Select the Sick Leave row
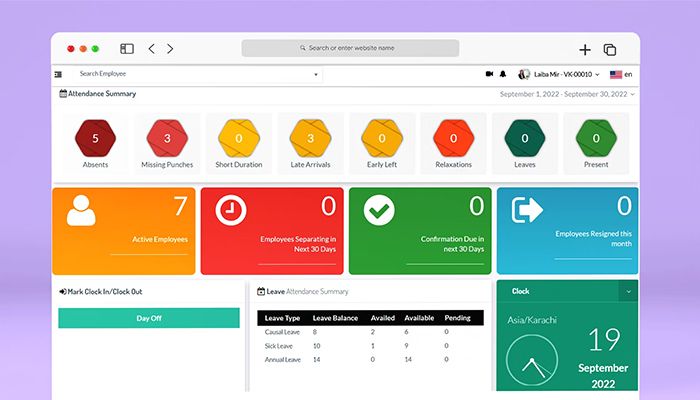This screenshot has width=700, height=400. [x=370, y=346]
